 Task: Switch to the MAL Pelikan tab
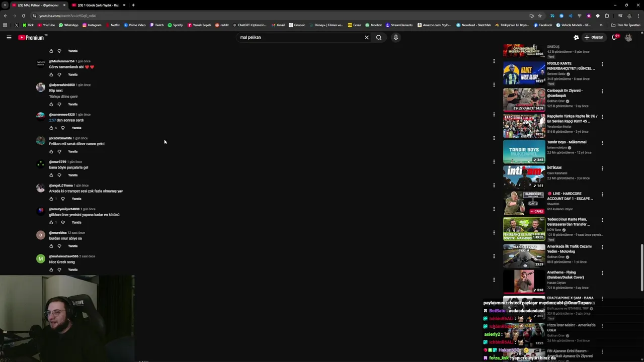click(38, 5)
